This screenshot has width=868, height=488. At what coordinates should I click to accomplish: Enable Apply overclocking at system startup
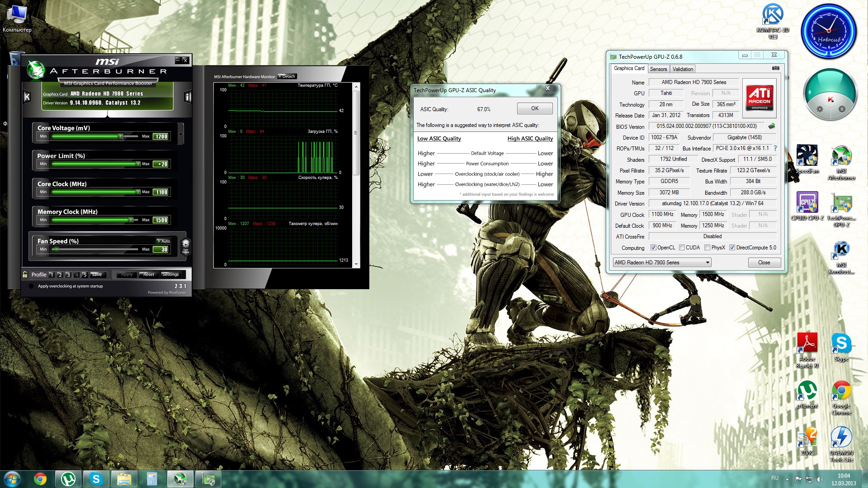coord(31,286)
